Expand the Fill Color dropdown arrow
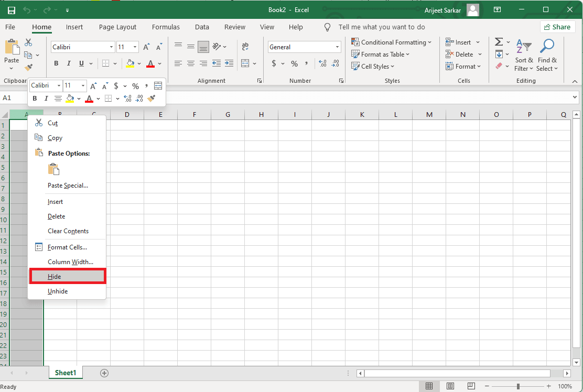This screenshot has width=583, height=392. (139, 63)
